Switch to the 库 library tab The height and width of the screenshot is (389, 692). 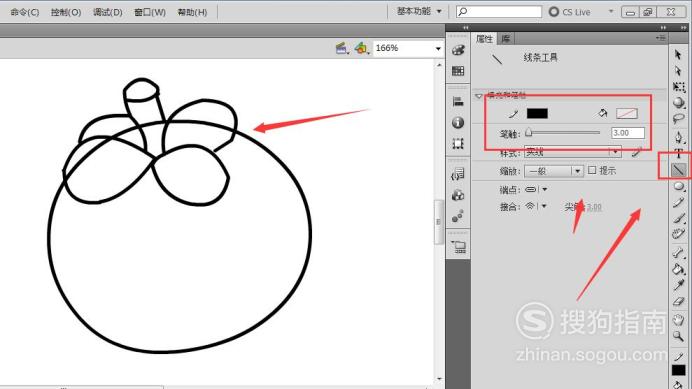coord(506,39)
